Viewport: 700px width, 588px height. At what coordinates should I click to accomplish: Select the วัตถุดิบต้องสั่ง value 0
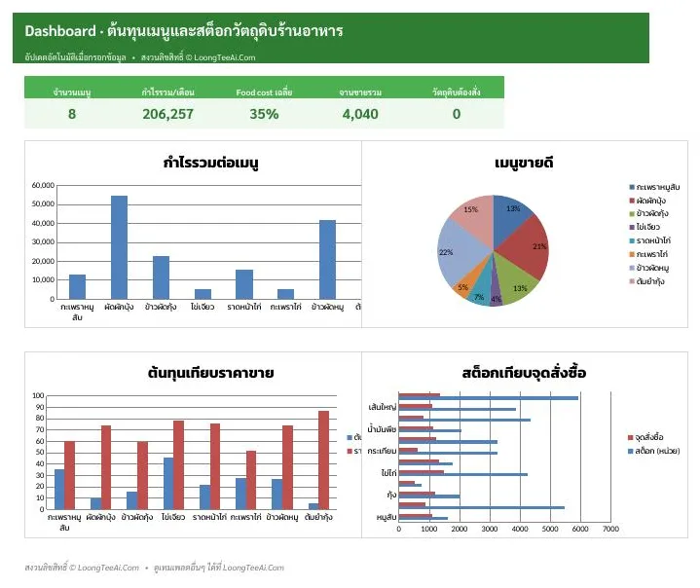(457, 114)
